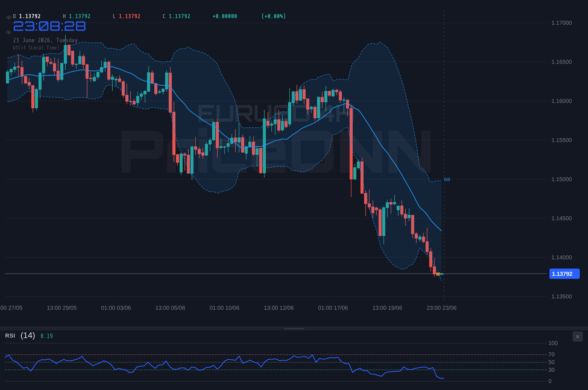The image size is (588, 390).
Task: Click the Close value 1.13792
Action: pos(179,16)
